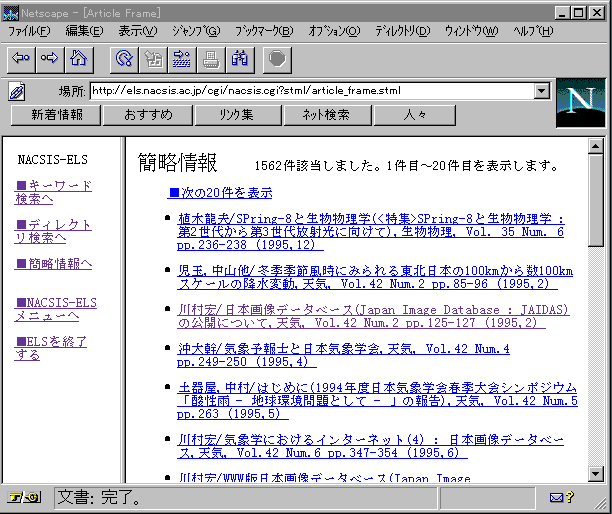Image resolution: width=612 pixels, height=514 pixels.
Task: Click the scrollbar up arrow
Action: 596,147
